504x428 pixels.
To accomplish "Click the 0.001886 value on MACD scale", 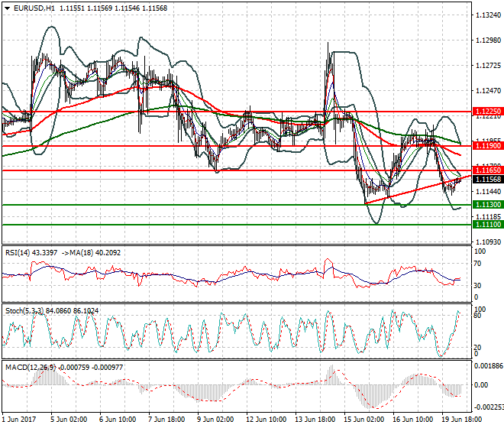I will 487,366.
